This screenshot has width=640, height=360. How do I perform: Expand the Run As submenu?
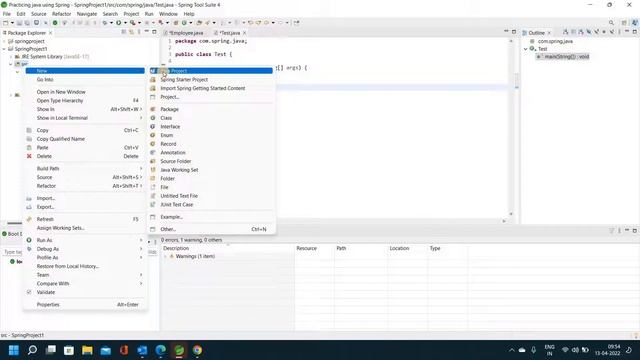85,240
